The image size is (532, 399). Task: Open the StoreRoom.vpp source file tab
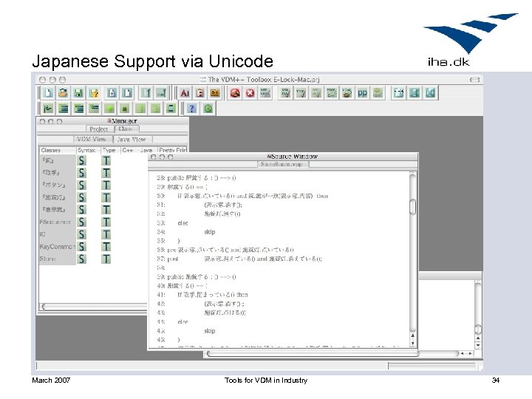coord(282,164)
